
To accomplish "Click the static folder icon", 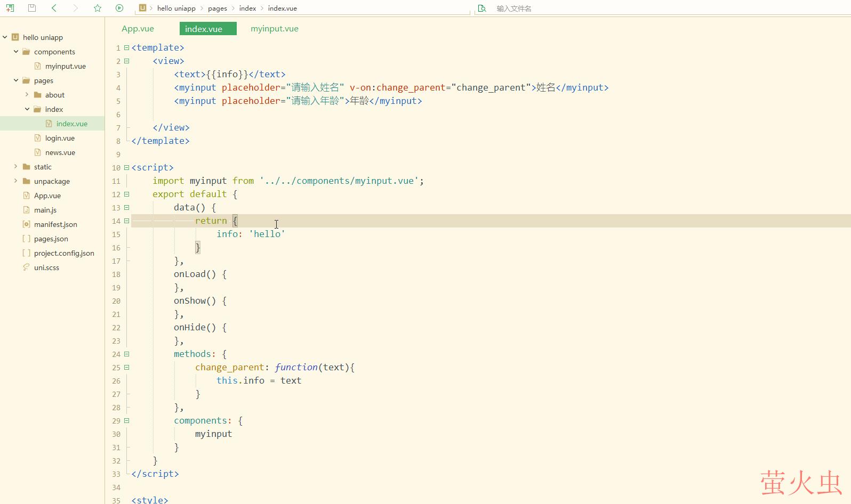I will click(x=26, y=167).
